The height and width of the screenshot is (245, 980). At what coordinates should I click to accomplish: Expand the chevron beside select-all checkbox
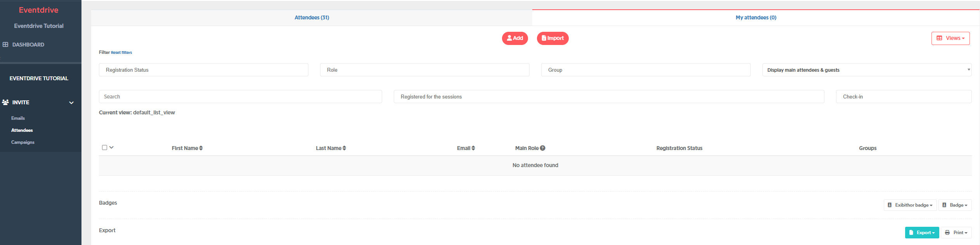coord(111,147)
